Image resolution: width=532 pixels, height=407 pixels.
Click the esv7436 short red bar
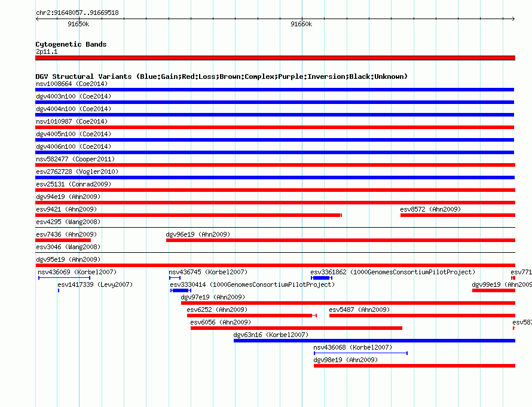pyautogui.click(x=63, y=240)
